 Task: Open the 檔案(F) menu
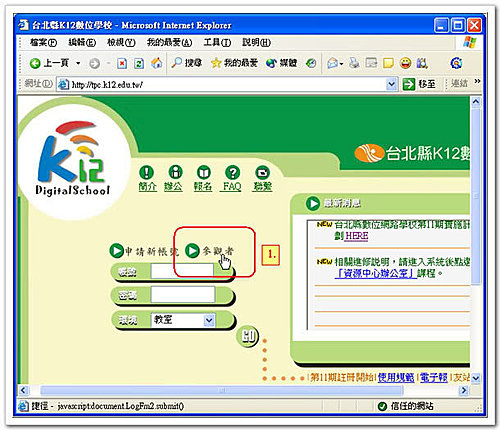(43, 42)
